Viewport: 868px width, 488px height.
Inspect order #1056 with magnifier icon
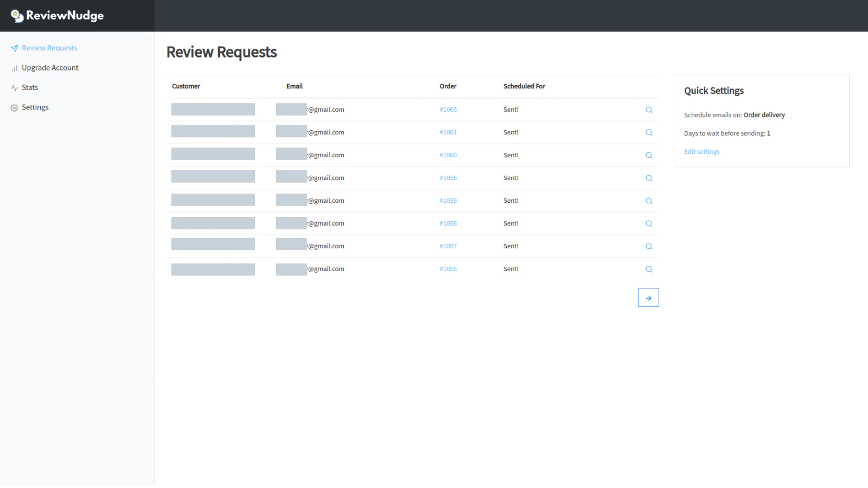pyautogui.click(x=649, y=178)
